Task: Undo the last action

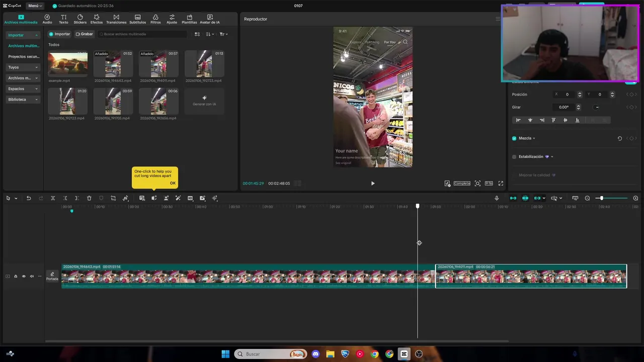Action: tap(29, 198)
